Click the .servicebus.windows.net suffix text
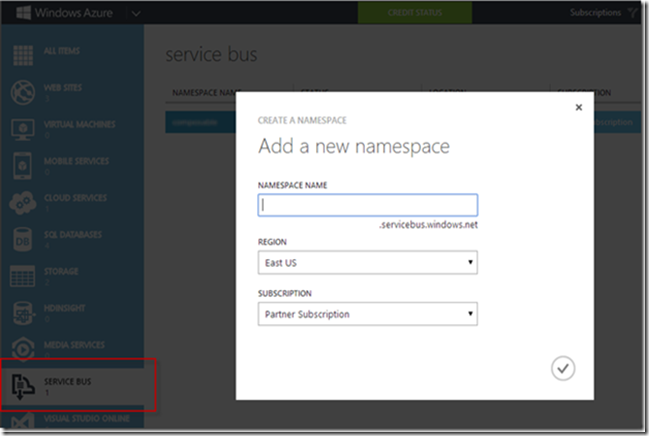The height and width of the screenshot is (436, 649). coord(428,225)
